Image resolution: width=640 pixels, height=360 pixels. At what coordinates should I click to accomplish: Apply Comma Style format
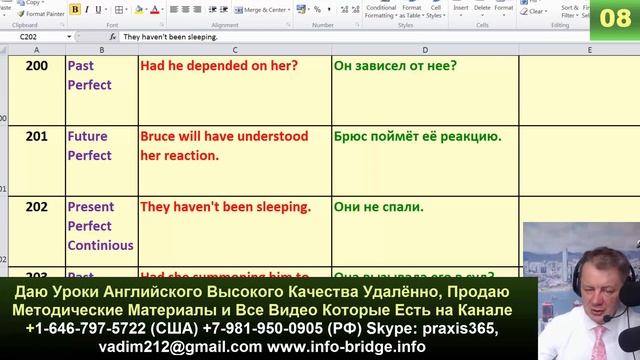point(329,9)
